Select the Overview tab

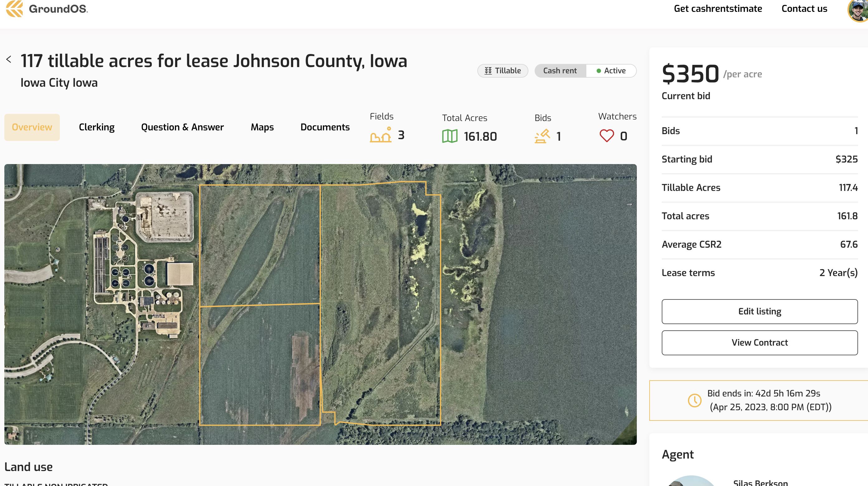32,127
